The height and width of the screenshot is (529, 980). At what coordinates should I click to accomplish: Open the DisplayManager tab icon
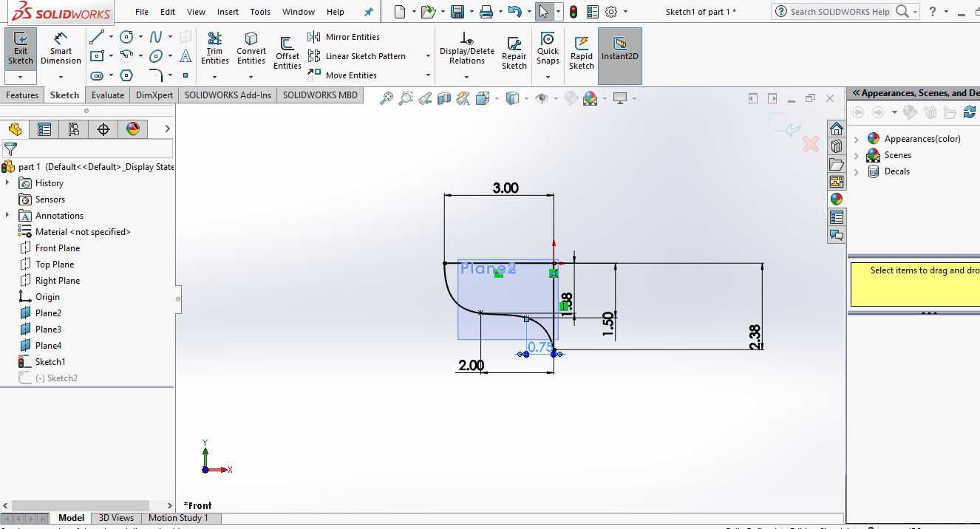(x=133, y=129)
